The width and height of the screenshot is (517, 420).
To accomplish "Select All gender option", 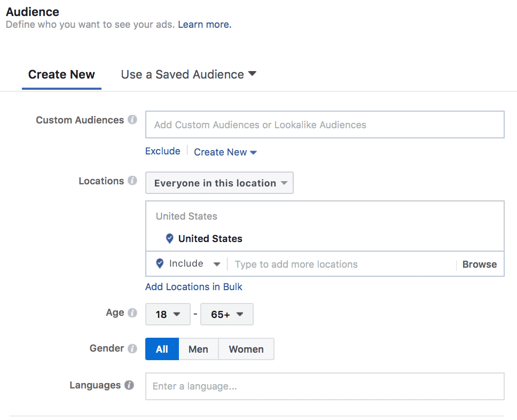I will pos(162,349).
